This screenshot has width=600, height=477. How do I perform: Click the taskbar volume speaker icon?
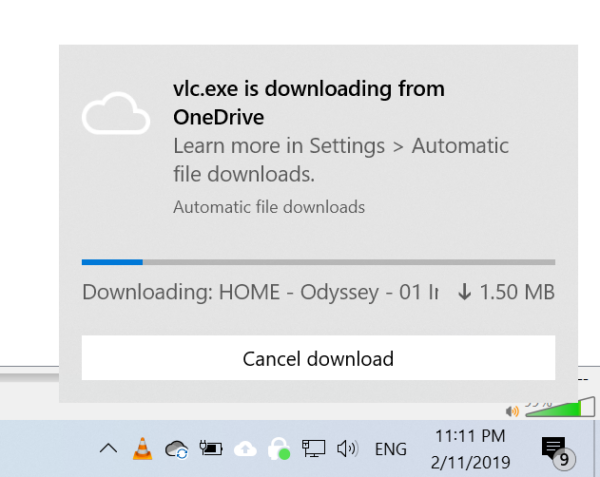(347, 449)
